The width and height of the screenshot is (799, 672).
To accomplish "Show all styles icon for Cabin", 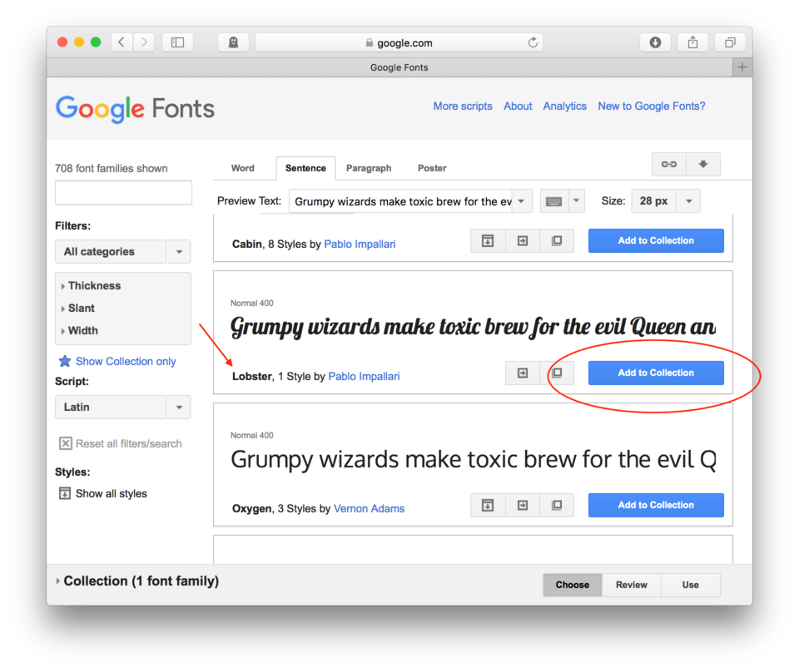I will point(488,241).
